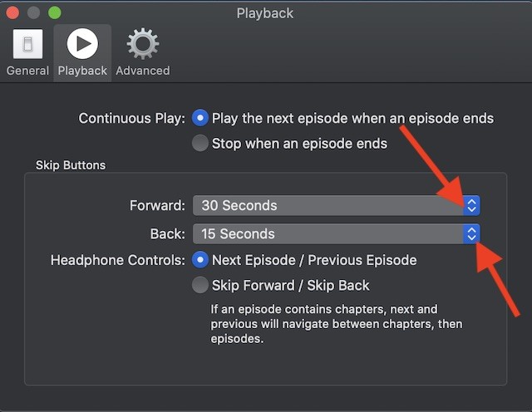Image resolution: width=532 pixels, height=412 pixels.
Task: Click the Back stepper arrows icon
Action: pyautogui.click(x=471, y=234)
